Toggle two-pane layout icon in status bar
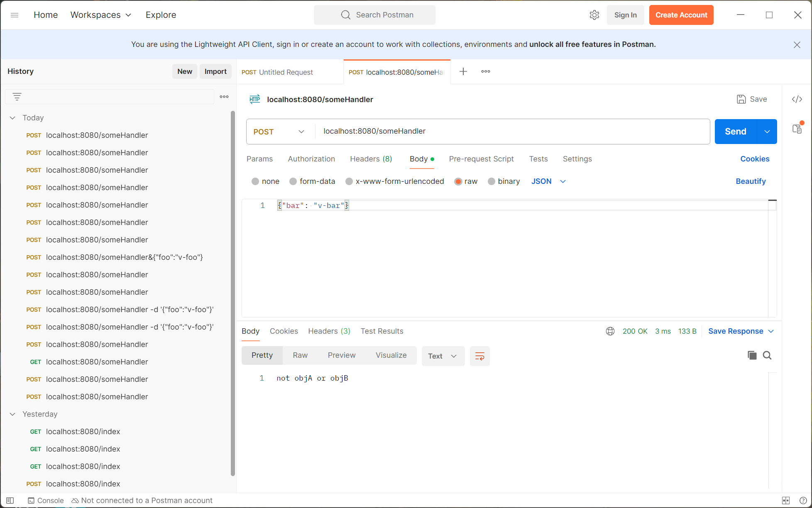Screen dimensions: 812x508 pyautogui.click(x=786, y=501)
